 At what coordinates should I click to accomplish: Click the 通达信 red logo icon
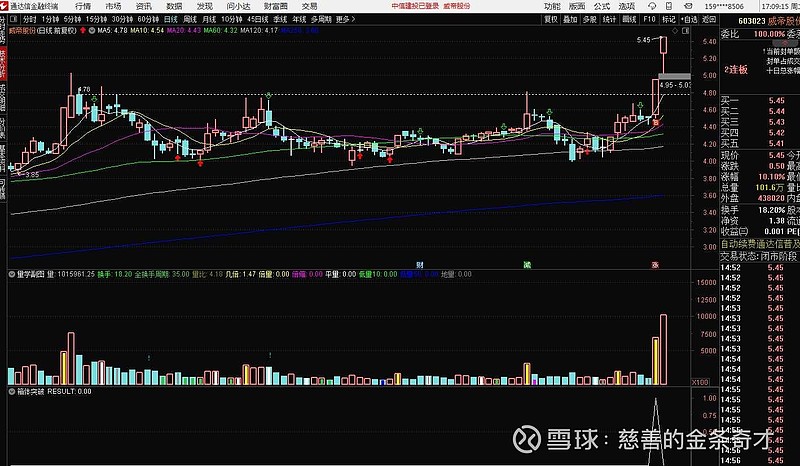click(x=5, y=6)
